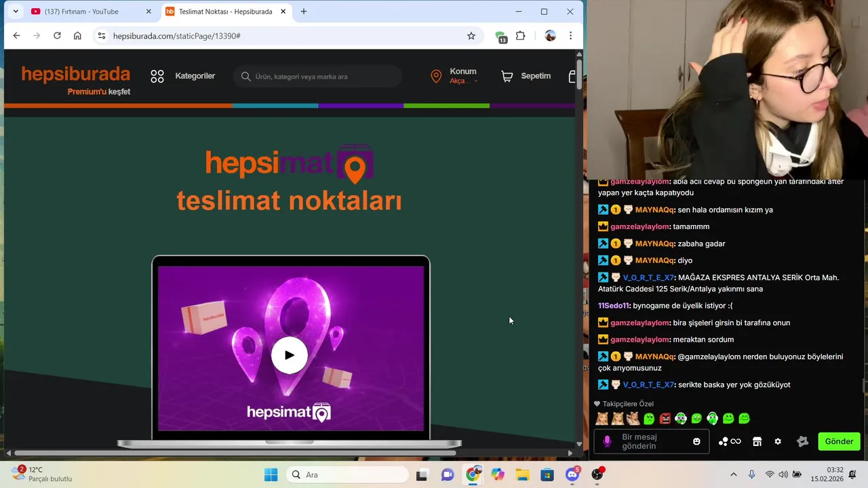
Task: Click the address bar URL field
Action: (285, 36)
